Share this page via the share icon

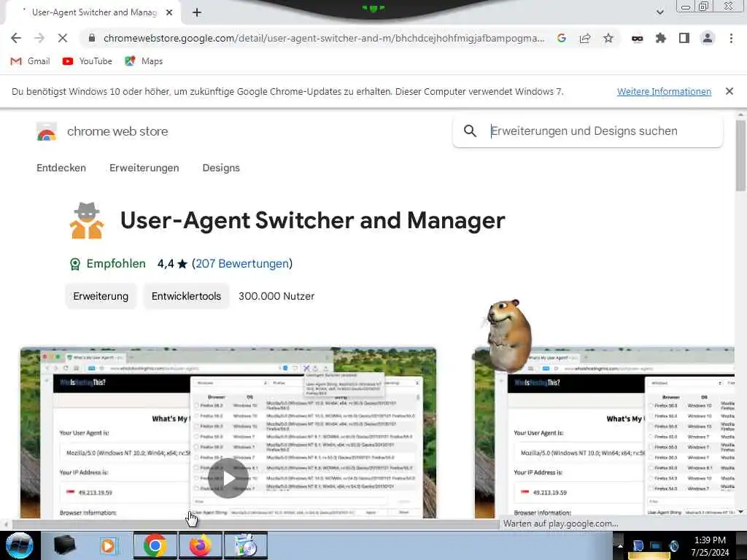585,38
